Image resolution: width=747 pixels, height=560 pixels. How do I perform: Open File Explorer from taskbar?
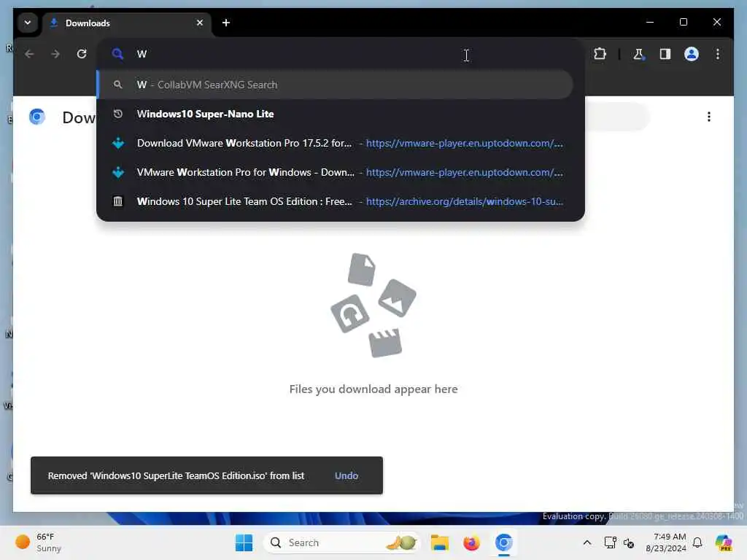[x=439, y=542]
